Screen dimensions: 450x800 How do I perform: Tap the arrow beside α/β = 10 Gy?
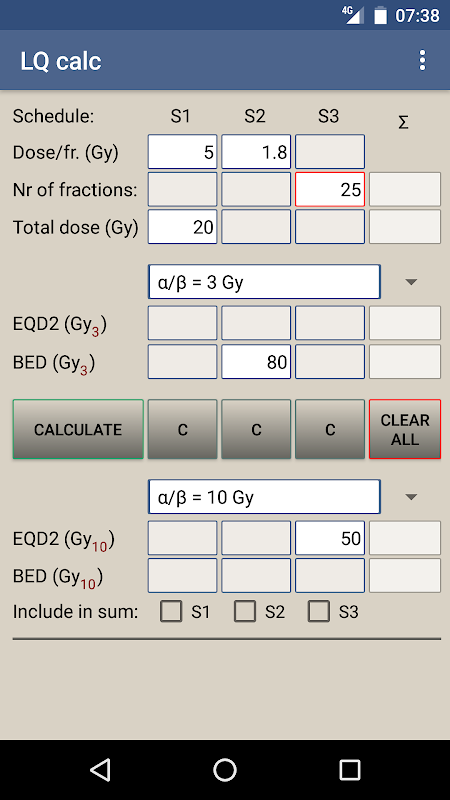point(411,496)
